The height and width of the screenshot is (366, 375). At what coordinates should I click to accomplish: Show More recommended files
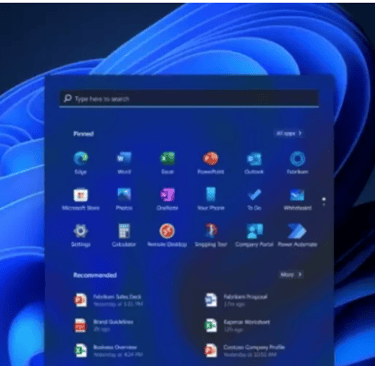tap(291, 275)
